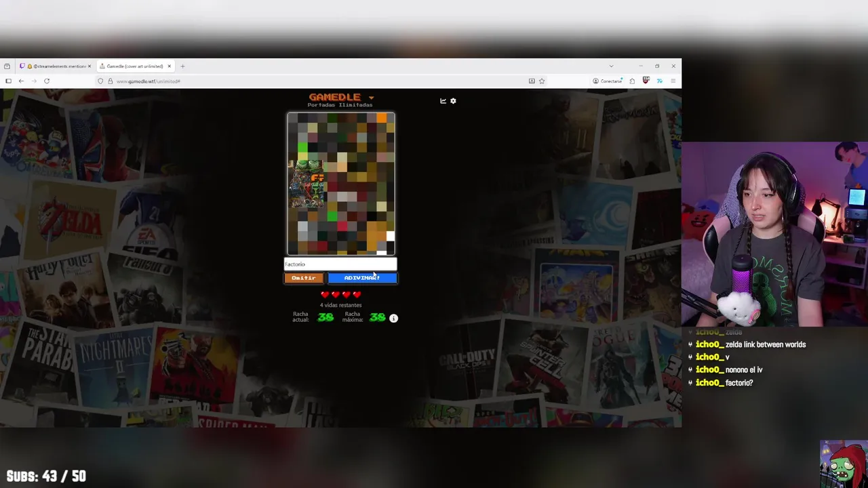Focus the guess input containing Factorio
Screen dimensions: 868x488
tap(340, 264)
